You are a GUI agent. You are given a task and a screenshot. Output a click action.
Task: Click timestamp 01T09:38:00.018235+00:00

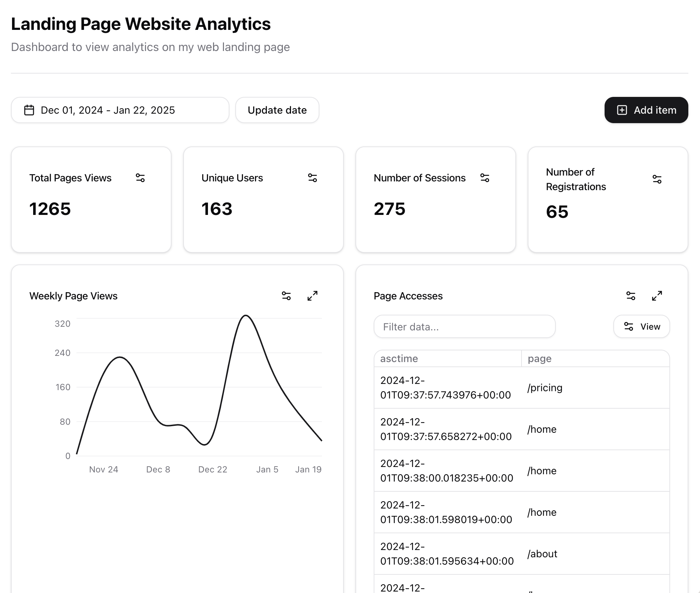pos(447,471)
